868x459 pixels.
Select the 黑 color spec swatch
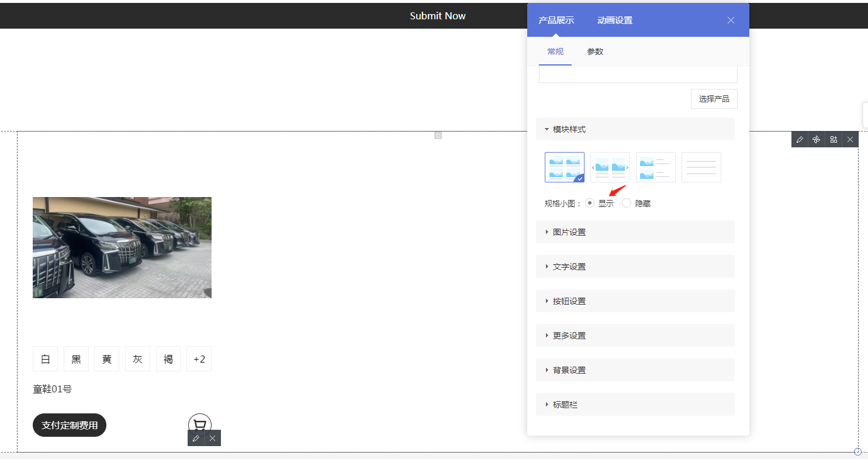(76, 359)
